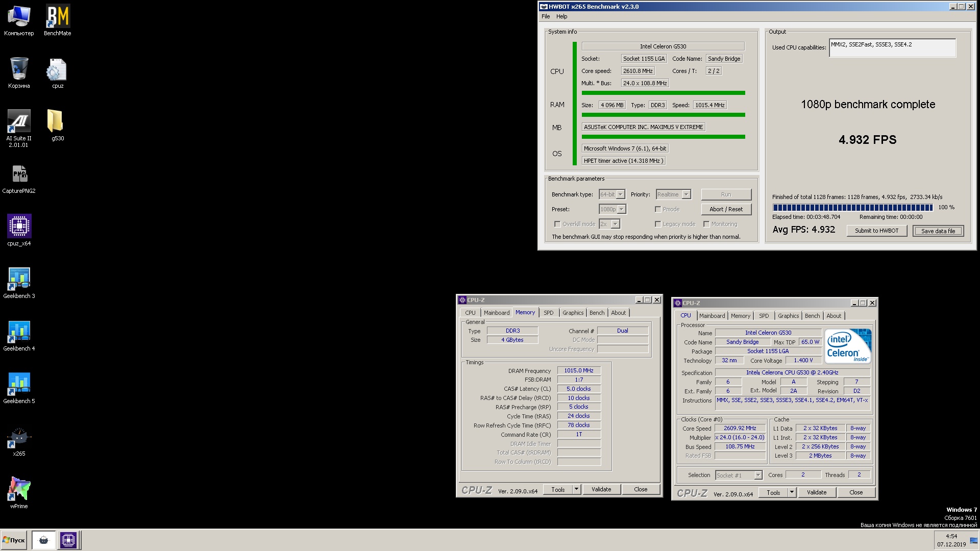Click the CPU-Z CPU window title icon

tap(678, 303)
